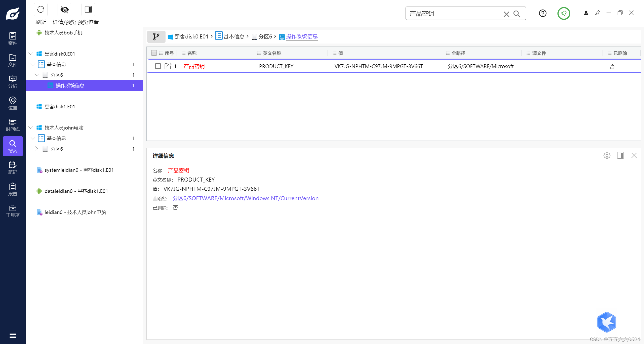
Task: Check the select-all checkbox in table header
Action: (x=154, y=53)
